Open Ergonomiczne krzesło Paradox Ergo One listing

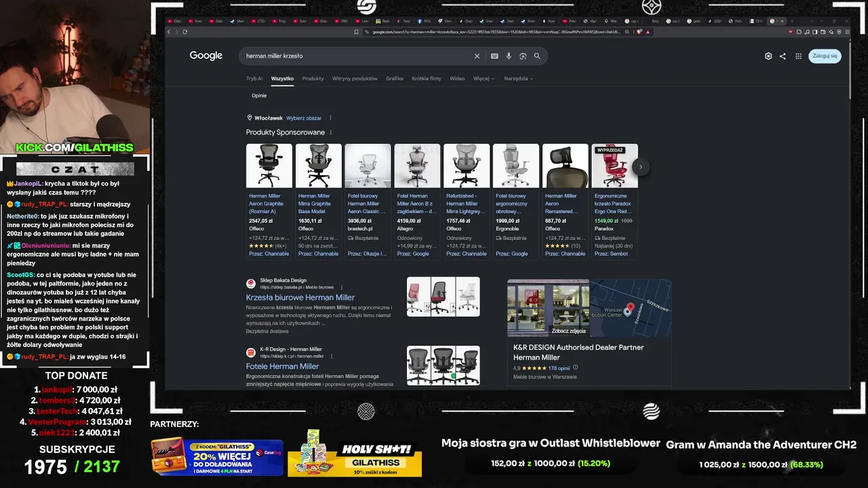click(614, 203)
